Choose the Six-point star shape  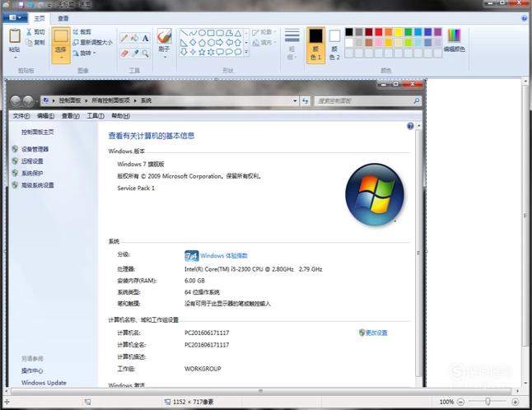coord(211,52)
